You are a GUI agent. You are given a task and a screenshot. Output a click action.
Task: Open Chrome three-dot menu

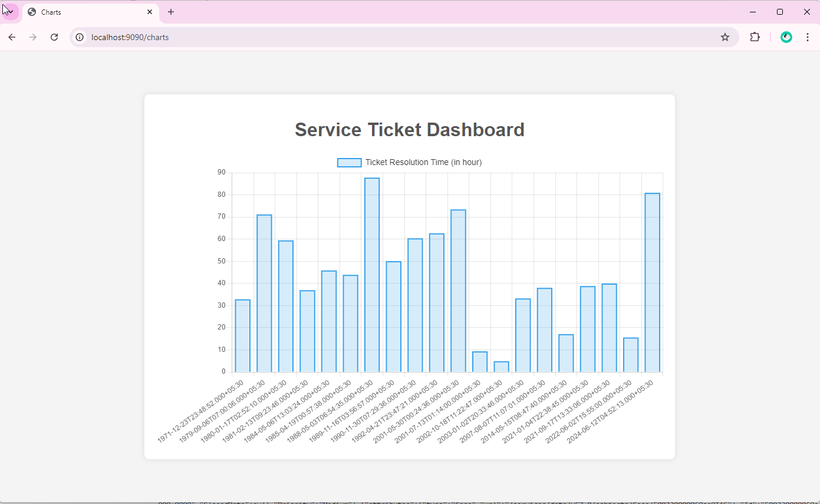pos(807,37)
